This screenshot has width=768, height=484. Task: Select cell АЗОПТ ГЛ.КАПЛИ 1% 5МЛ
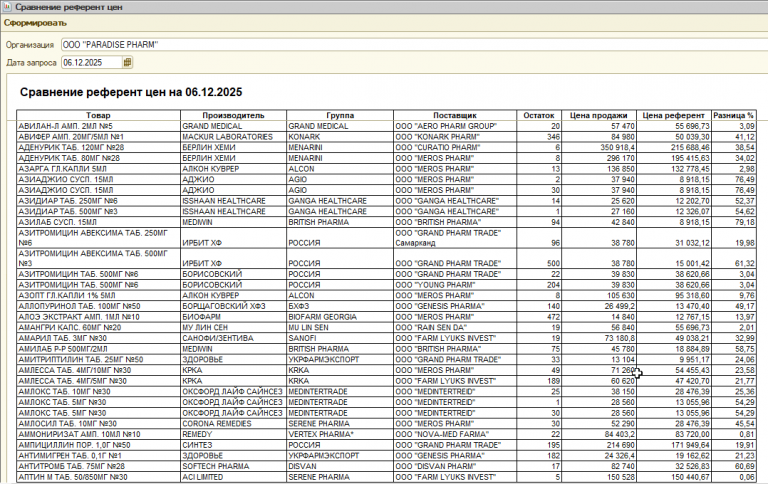pyautogui.click(x=98, y=295)
